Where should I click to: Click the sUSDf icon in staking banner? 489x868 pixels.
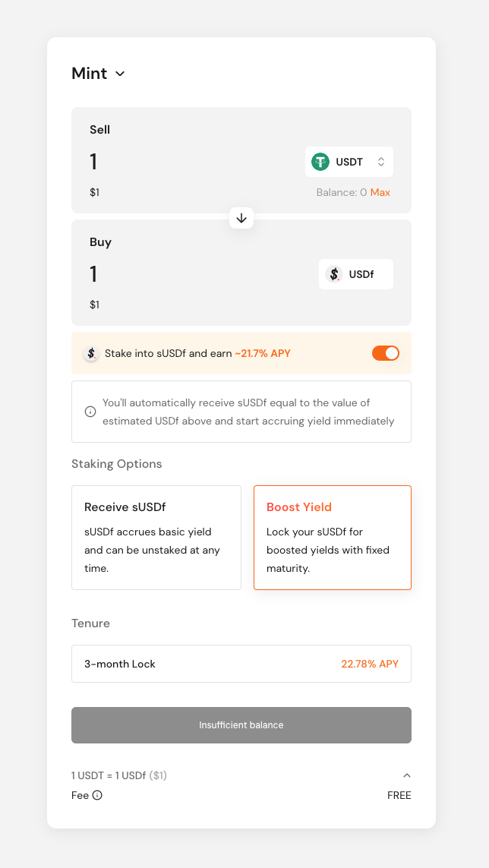tap(91, 353)
